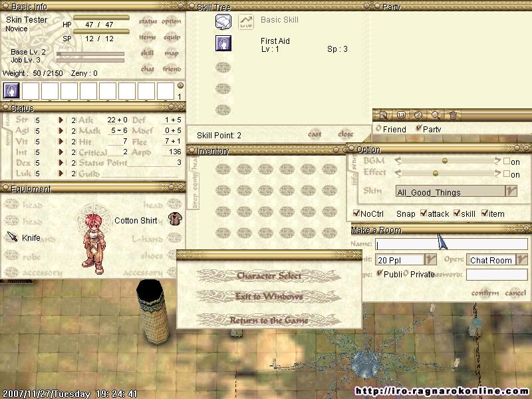This screenshot has height=399, width=532.
Task: Select the Cotton Shirt icon in Equipment
Action: [x=175, y=219]
